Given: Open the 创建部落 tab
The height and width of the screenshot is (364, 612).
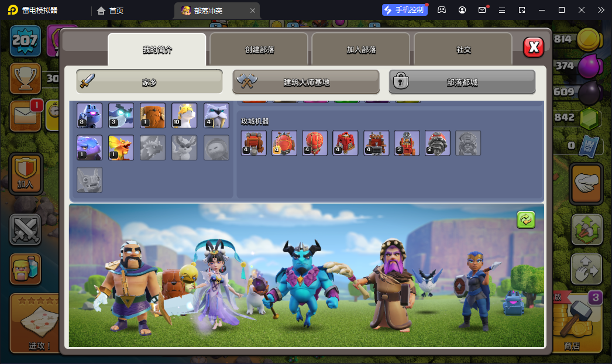Looking at the screenshot, I should click(259, 49).
